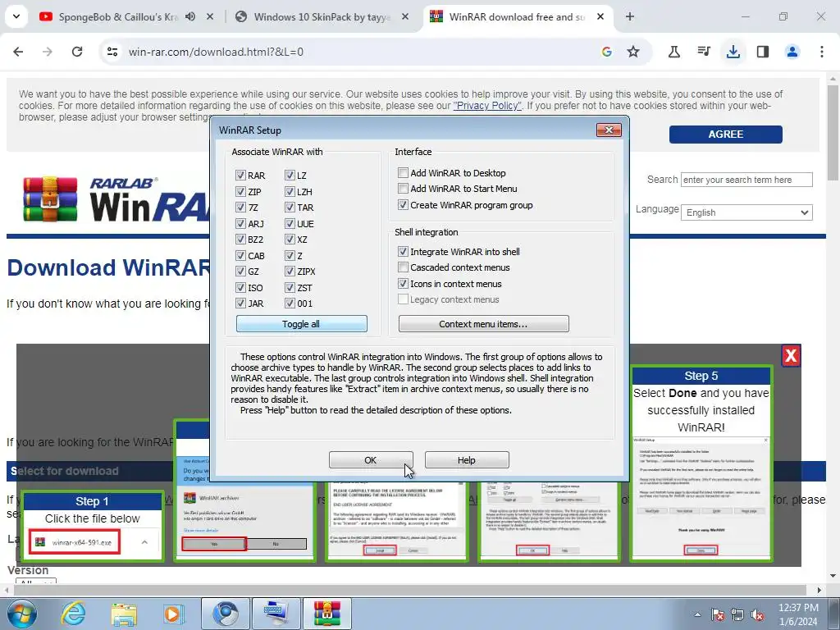Open Windows Explorer folder in taskbar
840x630 pixels.
point(123,614)
